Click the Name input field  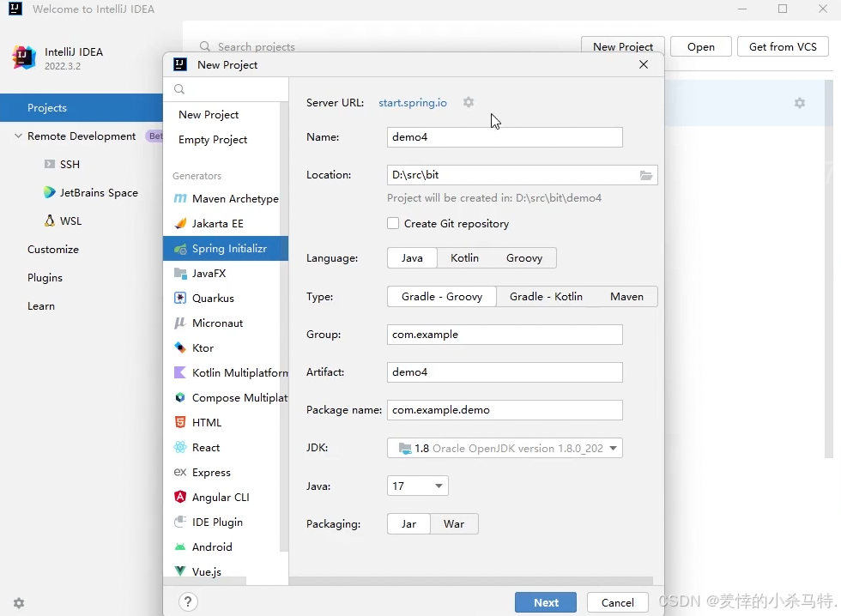pos(505,137)
